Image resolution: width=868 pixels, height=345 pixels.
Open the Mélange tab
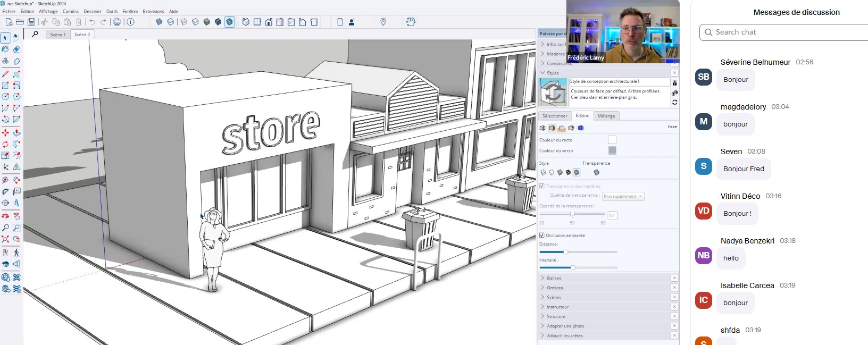[606, 116]
